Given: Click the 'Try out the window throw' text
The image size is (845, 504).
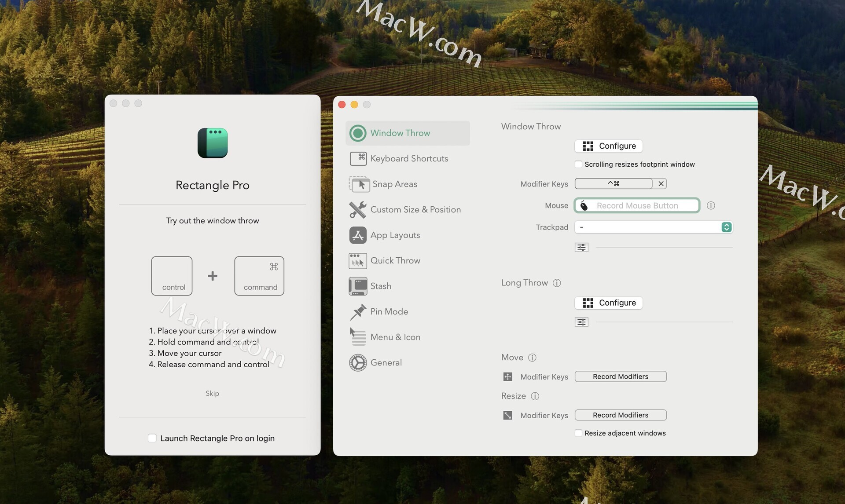Looking at the screenshot, I should click(x=213, y=221).
